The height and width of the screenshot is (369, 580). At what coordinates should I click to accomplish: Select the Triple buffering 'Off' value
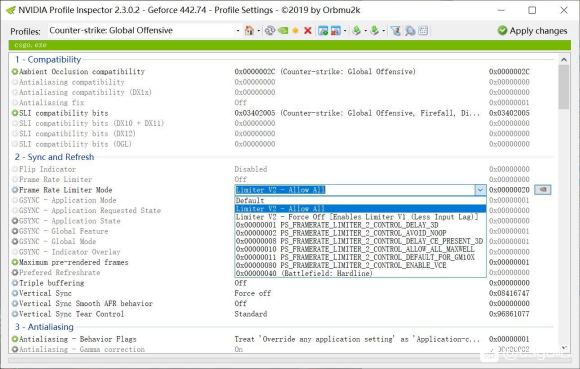coord(240,283)
